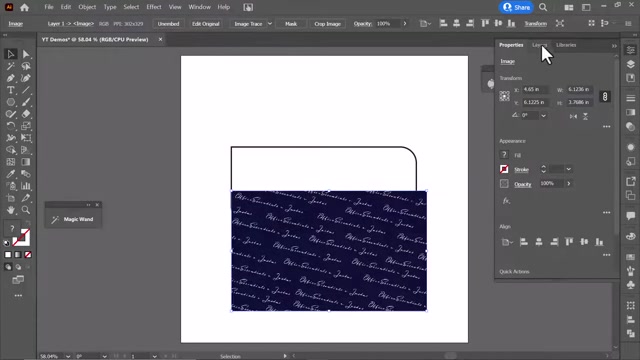The height and width of the screenshot is (360, 640).
Task: Set fill mode to None
Action: tap(28, 255)
